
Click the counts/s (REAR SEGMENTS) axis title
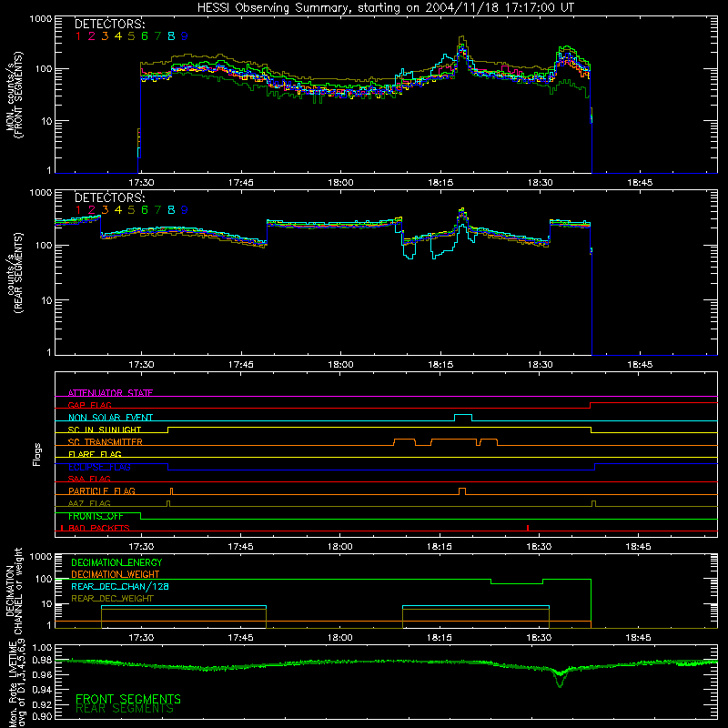coord(15,273)
